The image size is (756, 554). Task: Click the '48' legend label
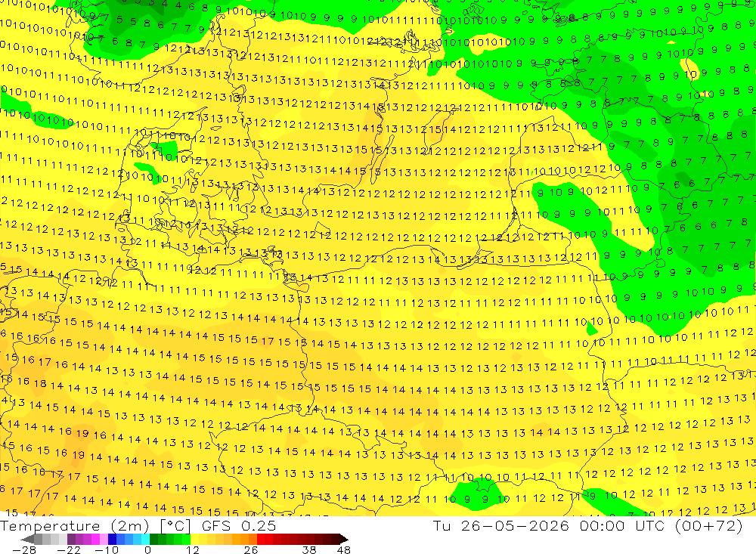[x=344, y=550]
